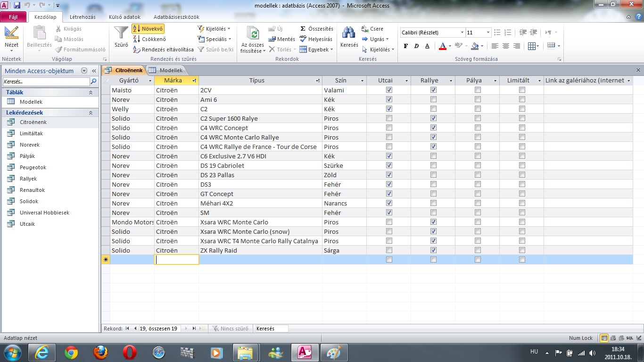Click the font color button
The width and height of the screenshot is (644, 362).
point(442,46)
